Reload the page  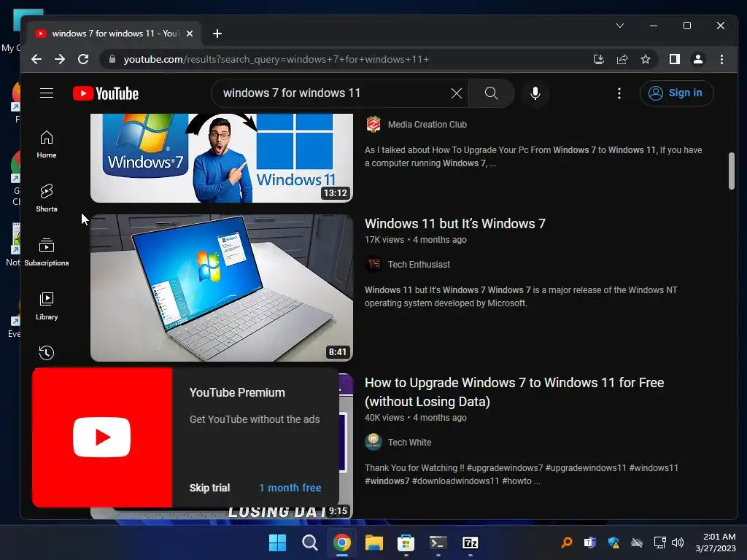click(x=83, y=59)
